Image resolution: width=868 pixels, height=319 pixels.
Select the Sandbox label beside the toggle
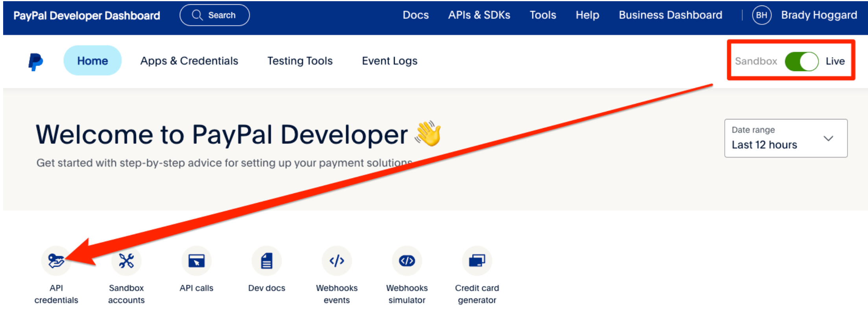(756, 61)
